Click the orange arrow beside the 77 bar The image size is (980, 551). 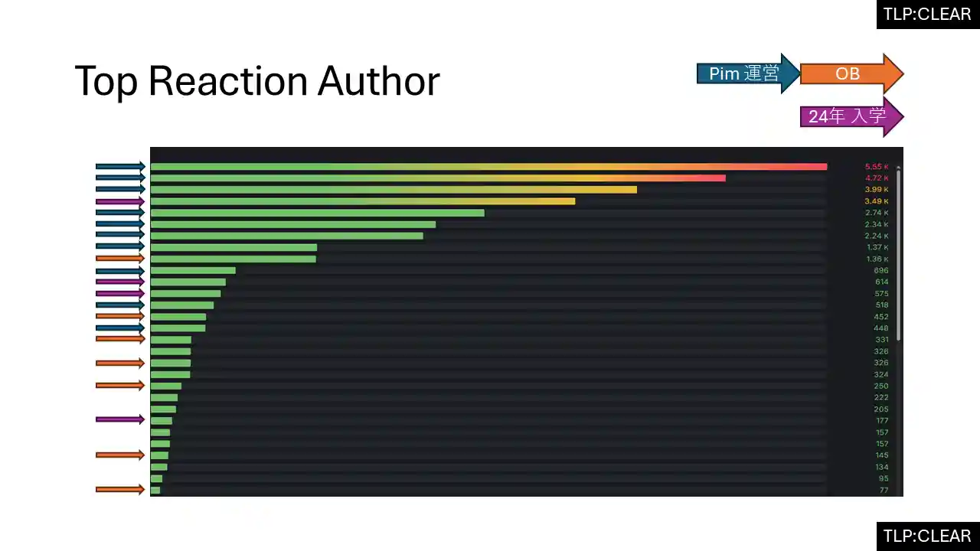pos(120,490)
